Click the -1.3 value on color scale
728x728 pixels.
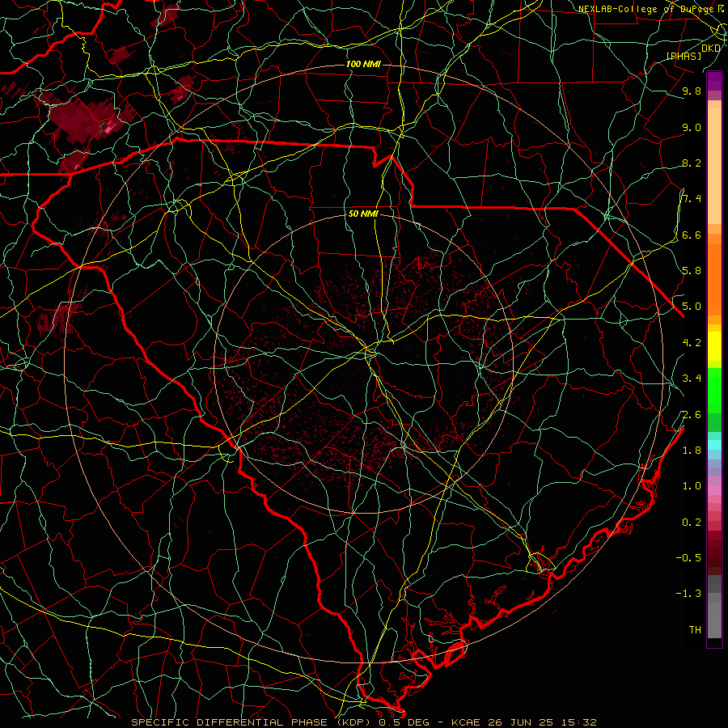pyautogui.click(x=689, y=594)
